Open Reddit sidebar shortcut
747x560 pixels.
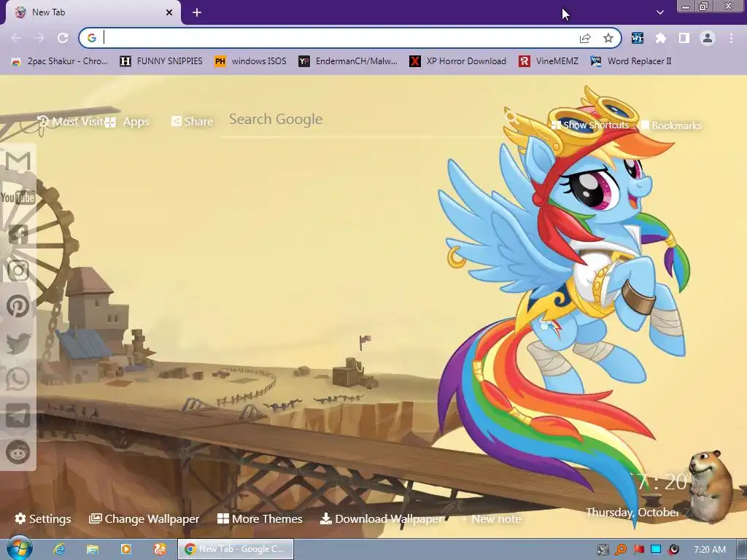[18, 452]
